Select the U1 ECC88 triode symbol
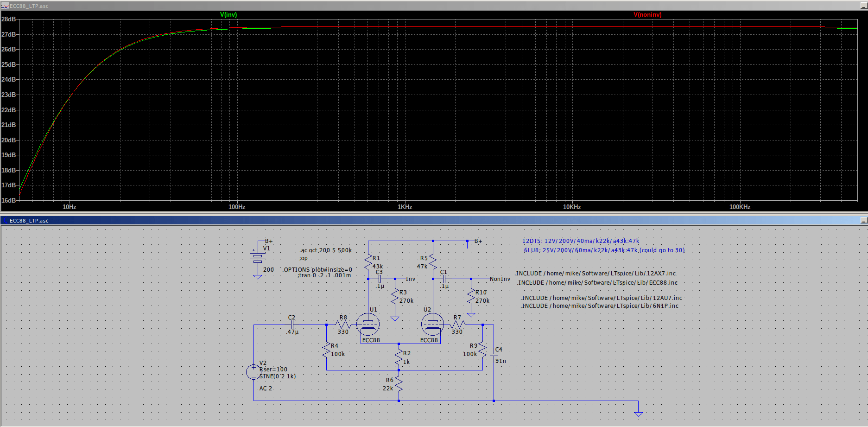This screenshot has height=427, width=868. pyautogui.click(x=368, y=324)
